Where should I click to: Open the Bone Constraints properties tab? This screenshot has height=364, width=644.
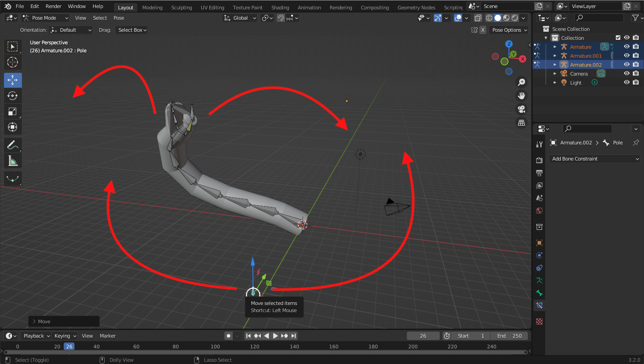[539, 305]
